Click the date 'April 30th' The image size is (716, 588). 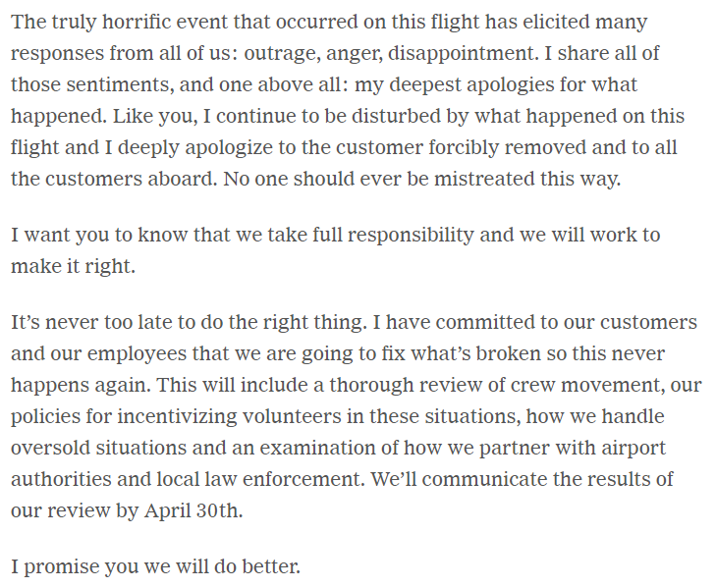pyautogui.click(x=192, y=510)
